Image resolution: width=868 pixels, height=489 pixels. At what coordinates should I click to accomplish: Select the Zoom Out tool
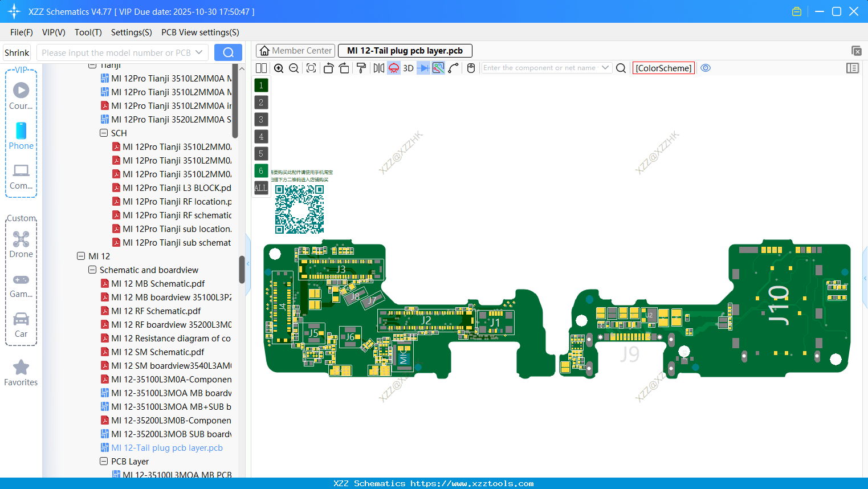(293, 68)
